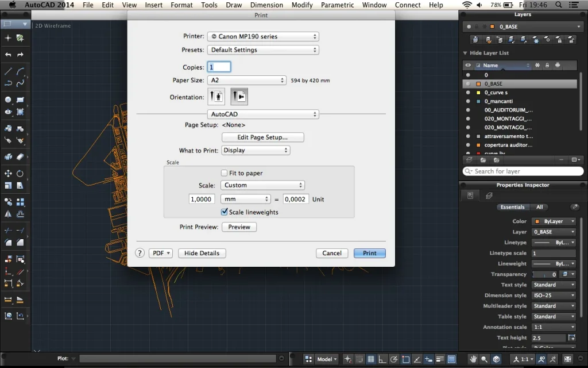This screenshot has width=588, height=368.
Task: Select the Mirror tool
Action: coord(8,214)
